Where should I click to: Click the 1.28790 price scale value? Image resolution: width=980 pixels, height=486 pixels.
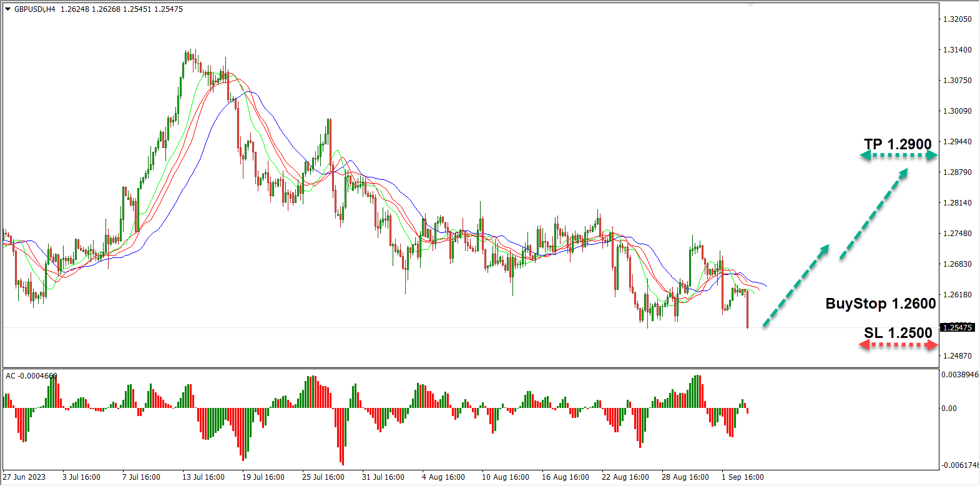(957, 172)
